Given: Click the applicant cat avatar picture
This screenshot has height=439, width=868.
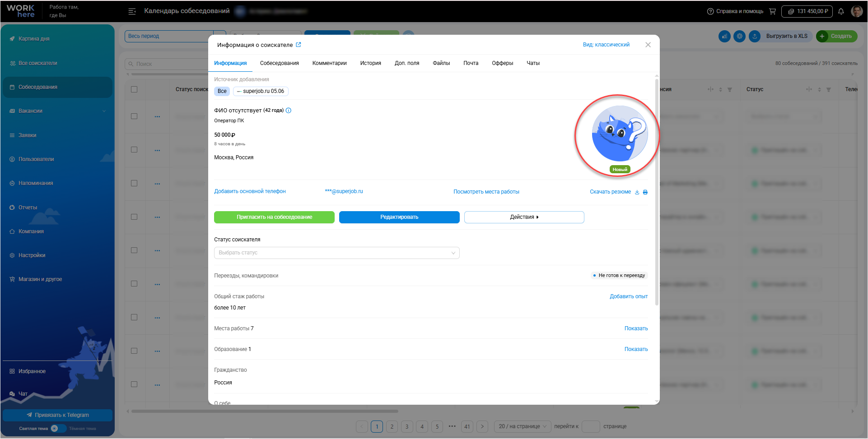Looking at the screenshot, I should pos(620,134).
